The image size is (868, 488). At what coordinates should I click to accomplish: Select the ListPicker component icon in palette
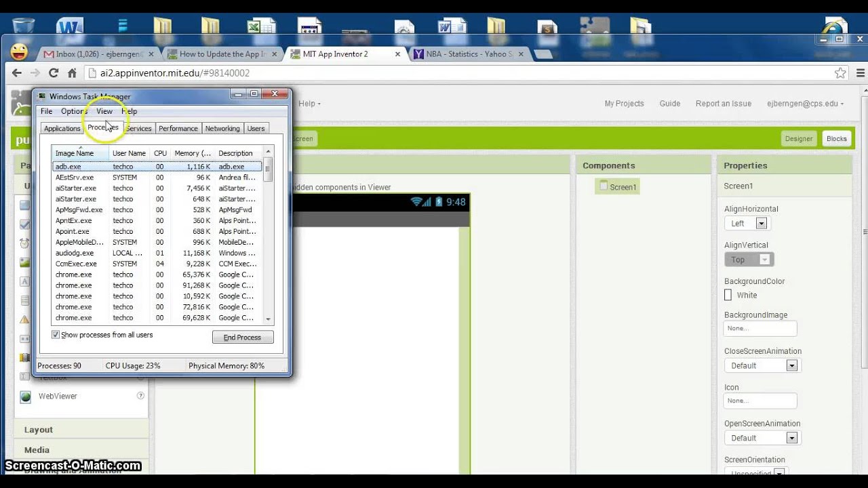25,300
